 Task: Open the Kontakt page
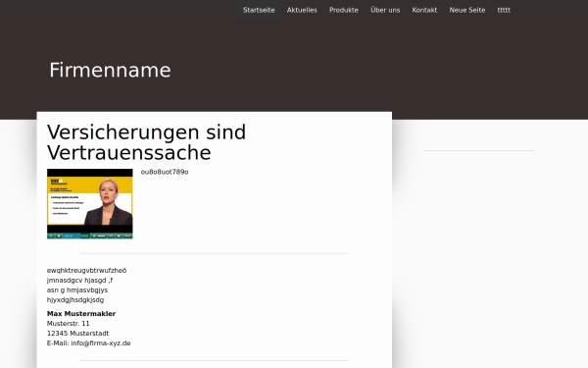[424, 10]
